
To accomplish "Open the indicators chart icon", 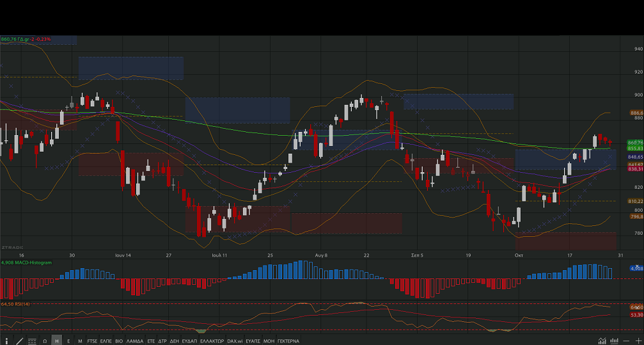I will point(602,341).
